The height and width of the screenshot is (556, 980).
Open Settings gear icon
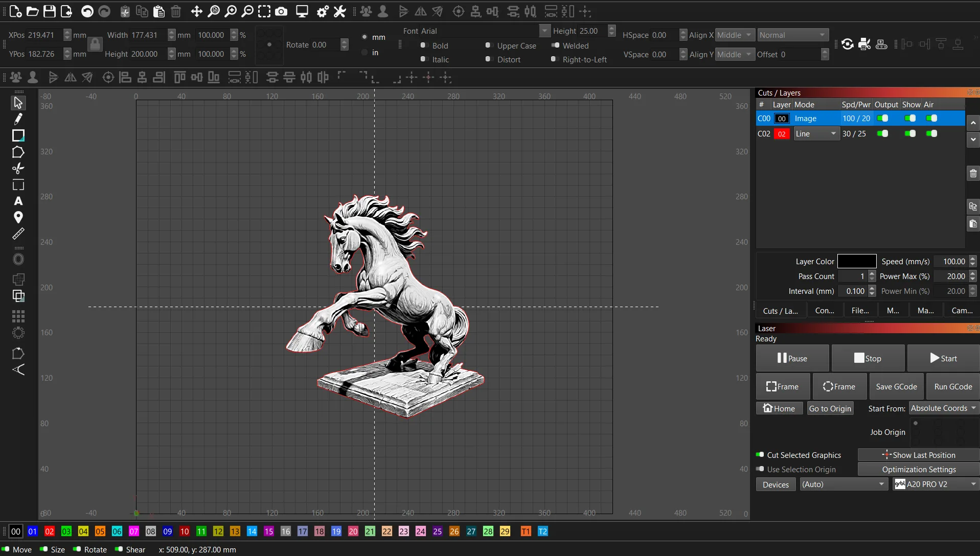pos(323,11)
